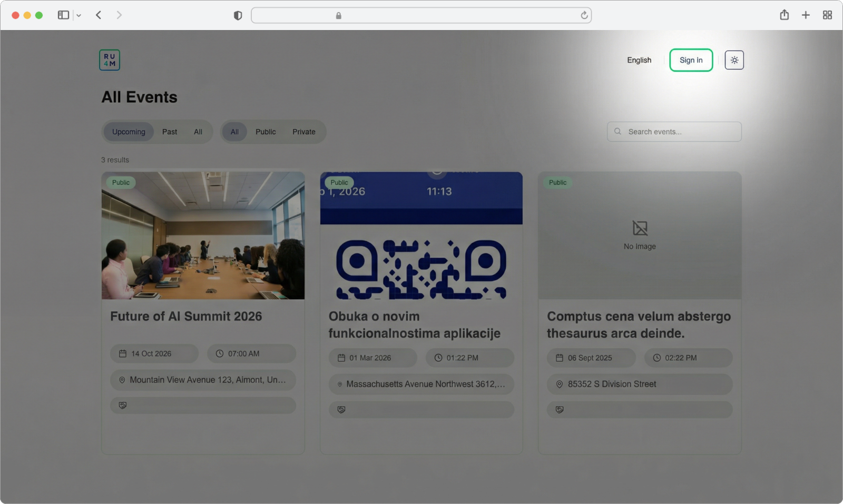Click the clock icon beside 01:22 PM
The image size is (843, 504).
438,358
